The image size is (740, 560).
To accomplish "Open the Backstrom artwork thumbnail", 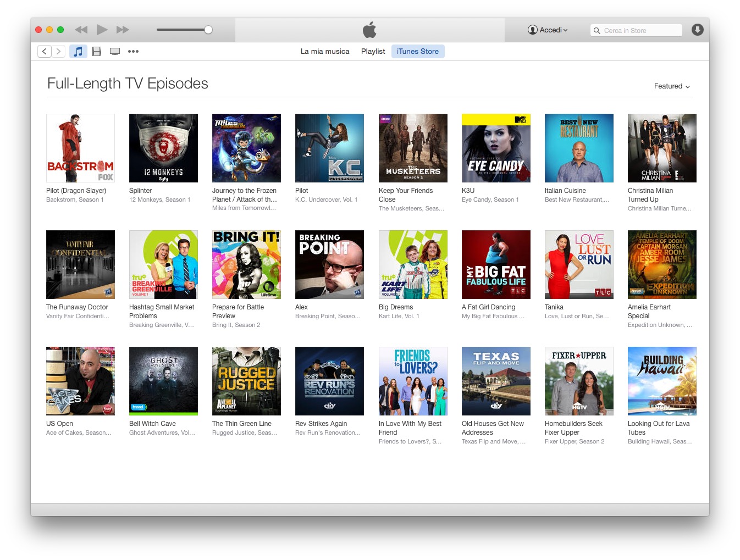I will point(80,148).
